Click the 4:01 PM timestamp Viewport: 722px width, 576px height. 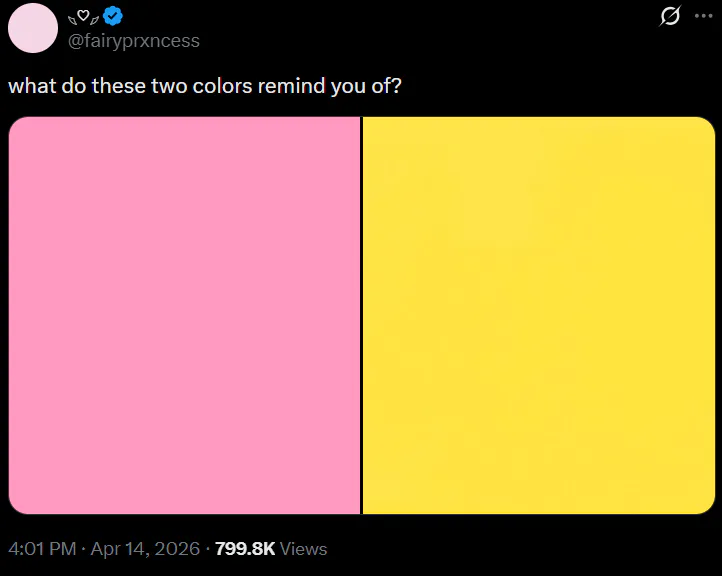pos(42,549)
